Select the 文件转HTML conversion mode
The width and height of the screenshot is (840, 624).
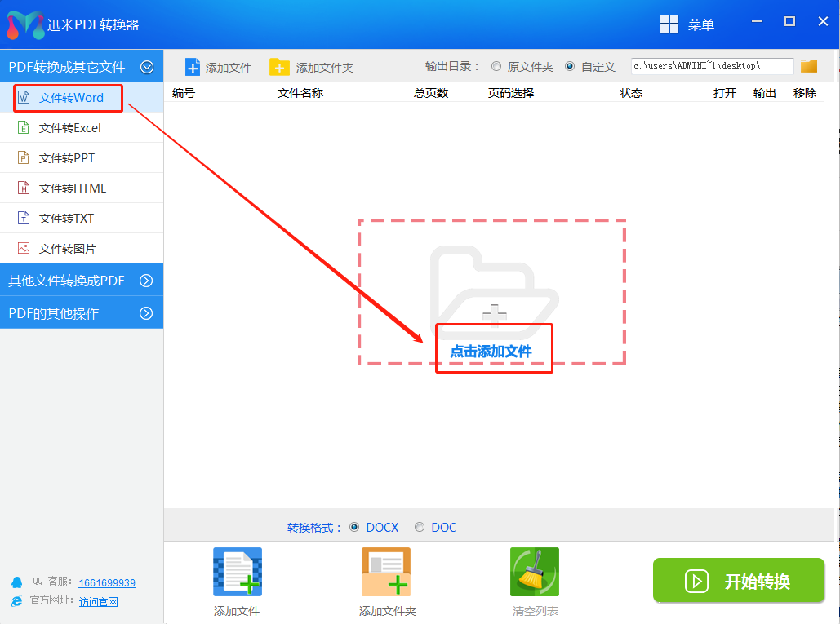click(x=67, y=188)
